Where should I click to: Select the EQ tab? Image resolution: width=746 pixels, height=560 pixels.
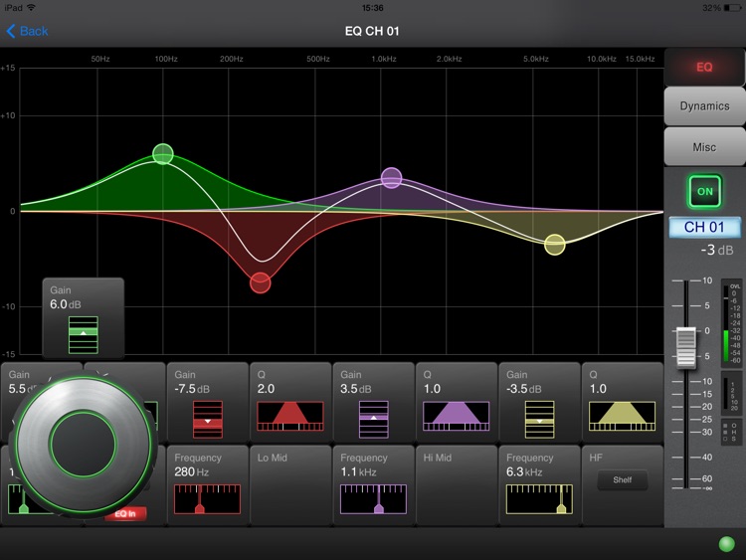pos(704,67)
